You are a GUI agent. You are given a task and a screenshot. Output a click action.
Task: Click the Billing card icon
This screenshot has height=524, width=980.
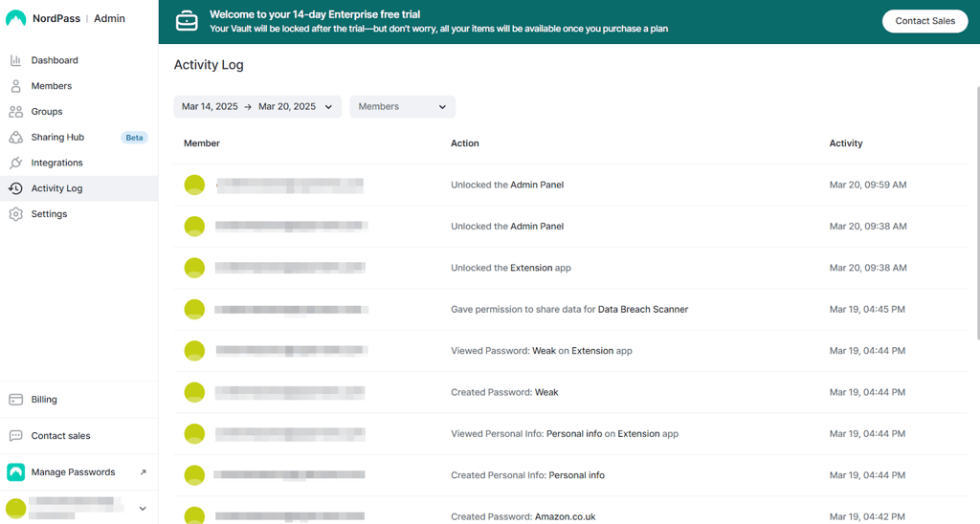coord(15,400)
